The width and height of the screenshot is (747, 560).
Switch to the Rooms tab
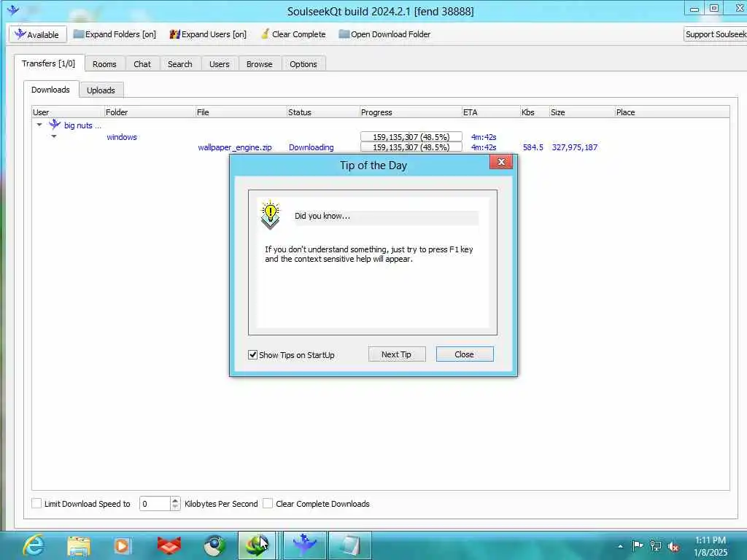point(104,64)
